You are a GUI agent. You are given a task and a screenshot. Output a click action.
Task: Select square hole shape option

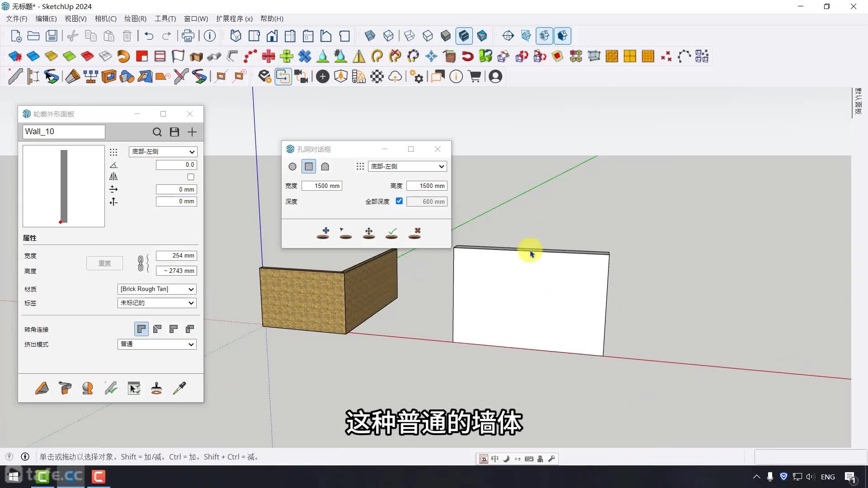click(309, 167)
